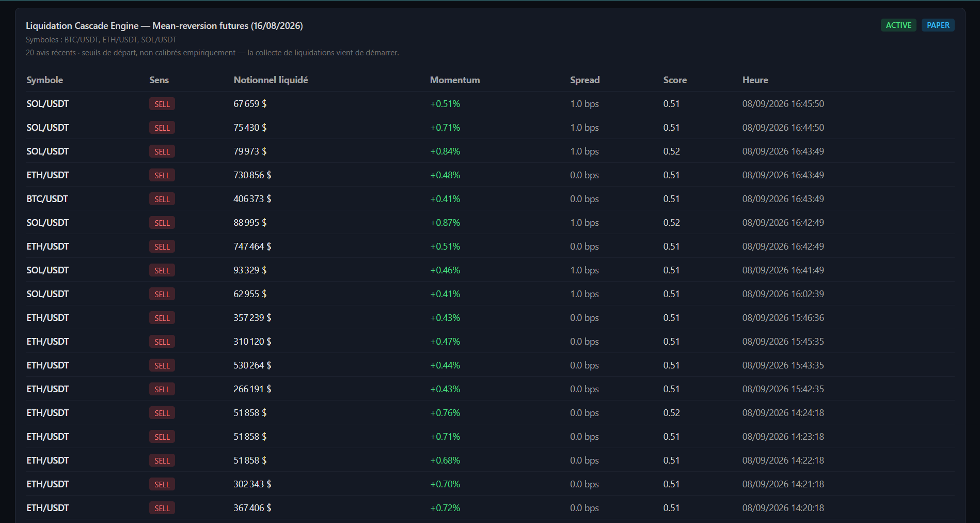
Task: Click the Score column header
Action: point(675,80)
